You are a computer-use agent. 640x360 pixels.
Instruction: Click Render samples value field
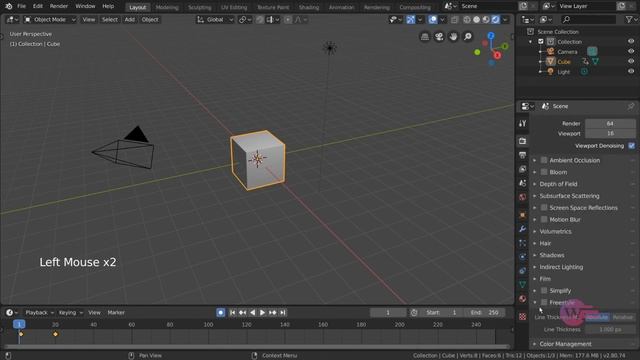pyautogui.click(x=610, y=123)
